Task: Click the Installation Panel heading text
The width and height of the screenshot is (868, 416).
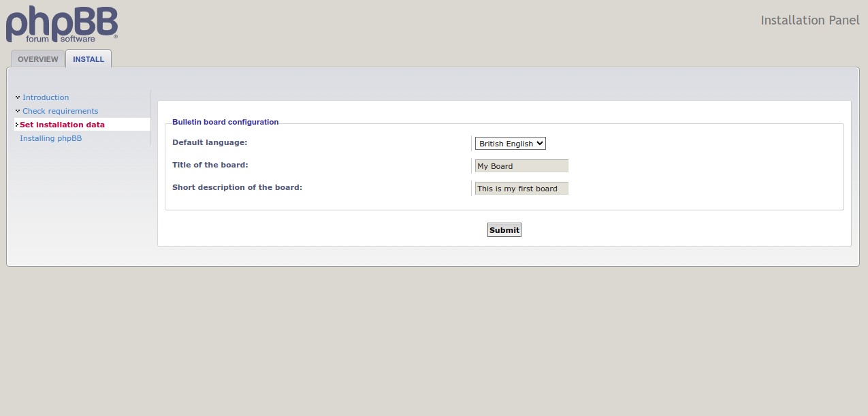Action: pyautogui.click(x=810, y=20)
